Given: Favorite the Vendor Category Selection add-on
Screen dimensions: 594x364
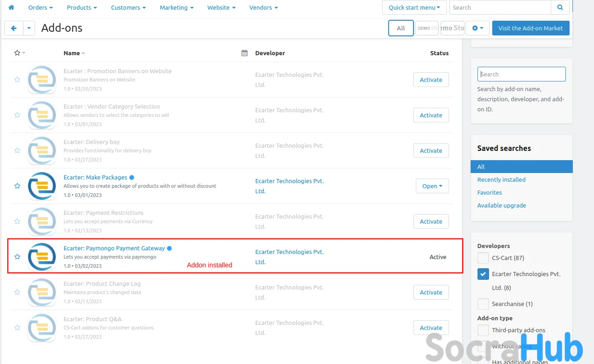Looking at the screenshot, I should click(x=17, y=115).
